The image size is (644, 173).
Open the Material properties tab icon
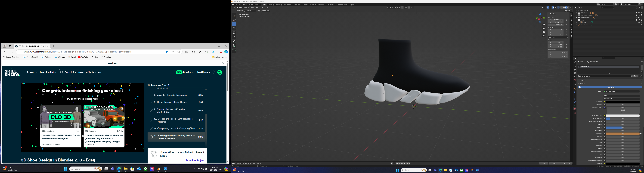[575, 109]
